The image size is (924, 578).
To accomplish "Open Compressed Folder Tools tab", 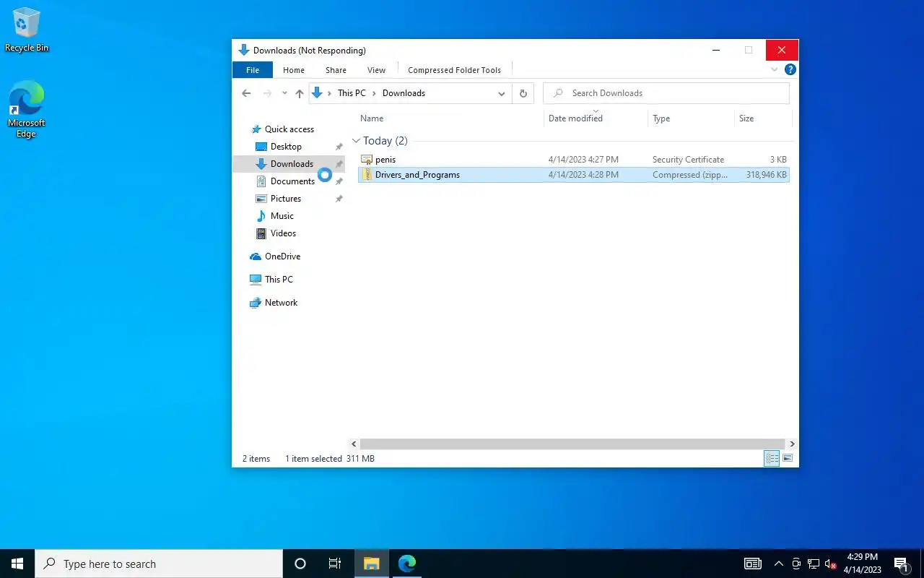I will click(454, 70).
